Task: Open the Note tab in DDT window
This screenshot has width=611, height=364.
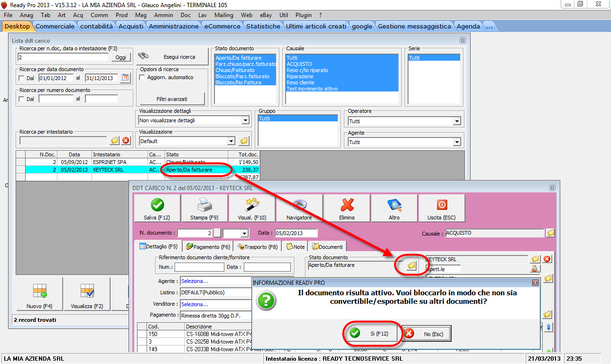Action: pyautogui.click(x=295, y=246)
